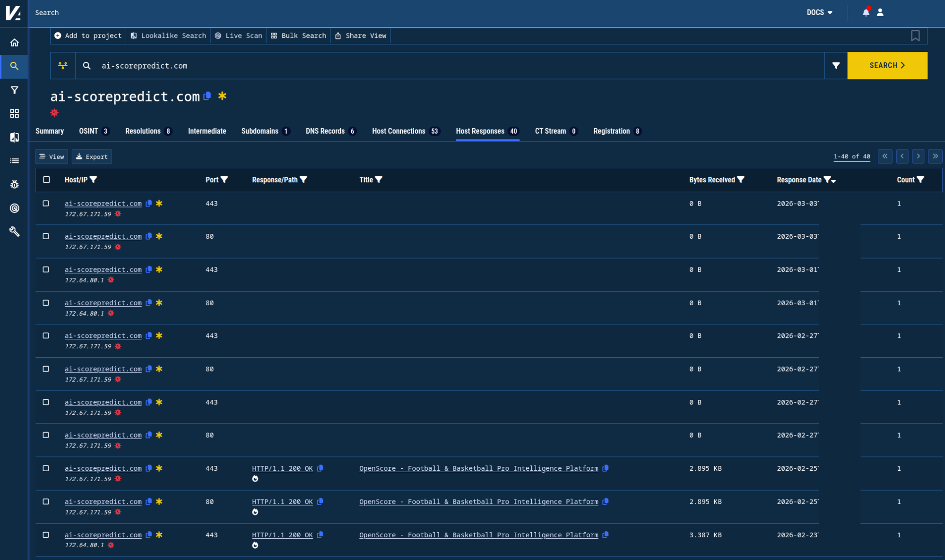Image resolution: width=945 pixels, height=560 pixels.
Task: Open the search filter funnel beside SEARCH
Action: (x=836, y=66)
